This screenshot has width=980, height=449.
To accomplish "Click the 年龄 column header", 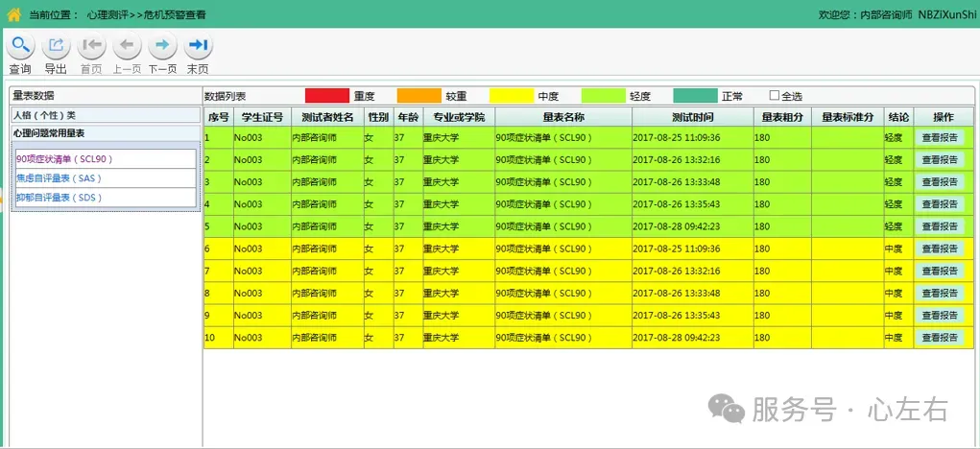I will click(x=408, y=117).
